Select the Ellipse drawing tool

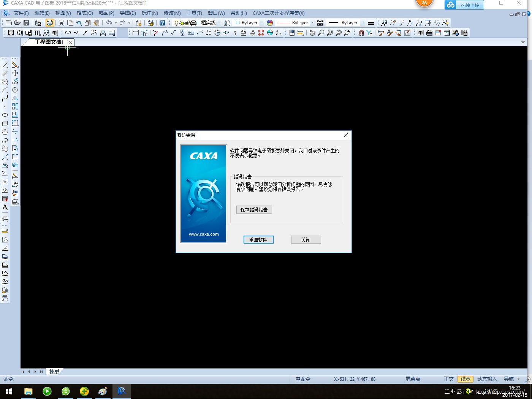[5, 115]
